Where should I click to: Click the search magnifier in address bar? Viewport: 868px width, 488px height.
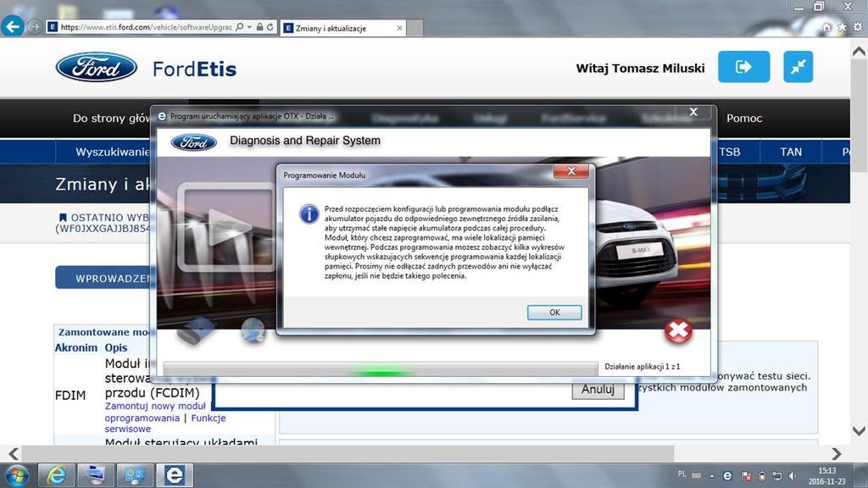coord(239,27)
